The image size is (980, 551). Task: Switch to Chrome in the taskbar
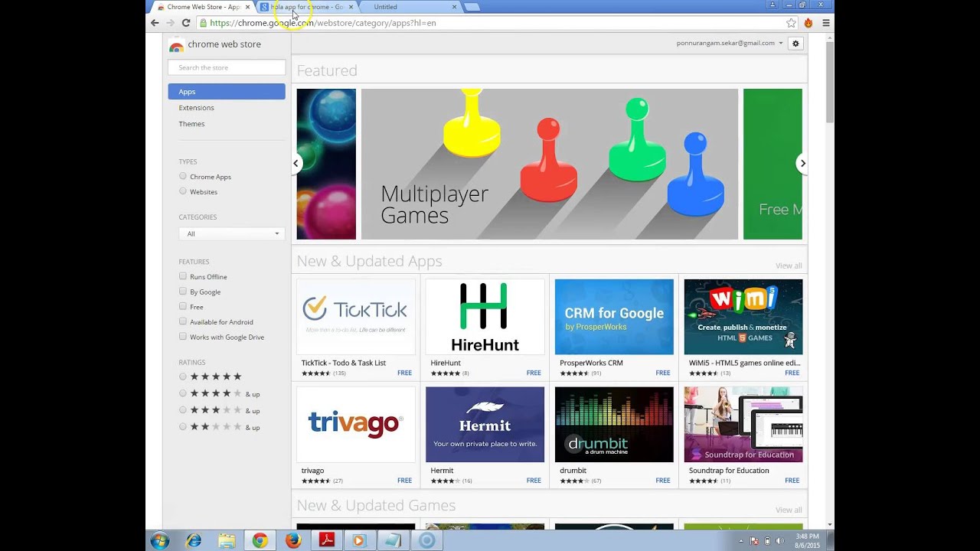coord(260,541)
